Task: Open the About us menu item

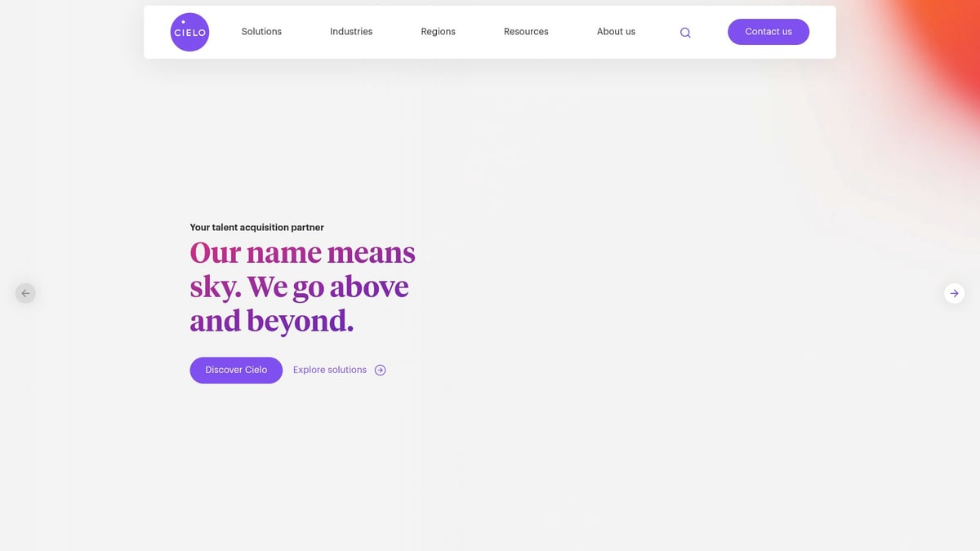Action: (x=616, y=32)
